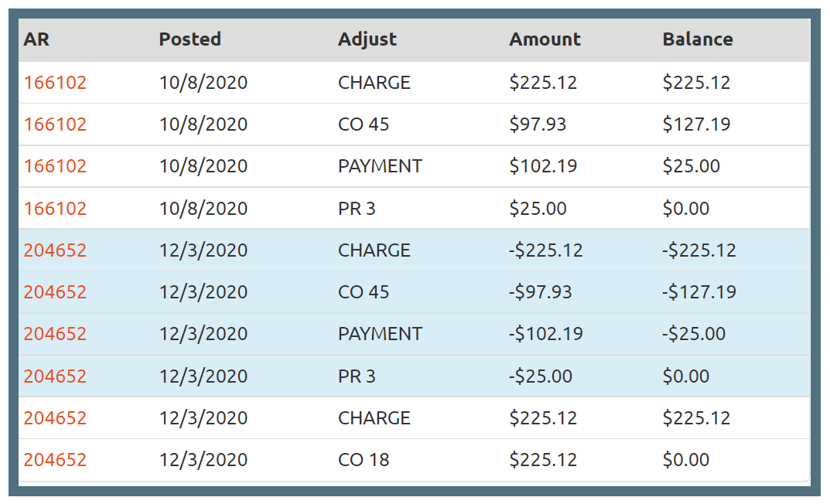Click the $127.19 balance cell
The image size is (830, 504).
(696, 124)
